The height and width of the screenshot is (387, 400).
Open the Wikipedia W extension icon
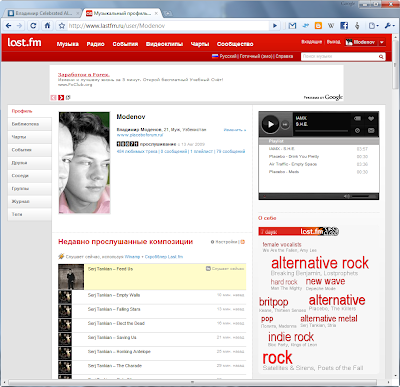coord(331,26)
